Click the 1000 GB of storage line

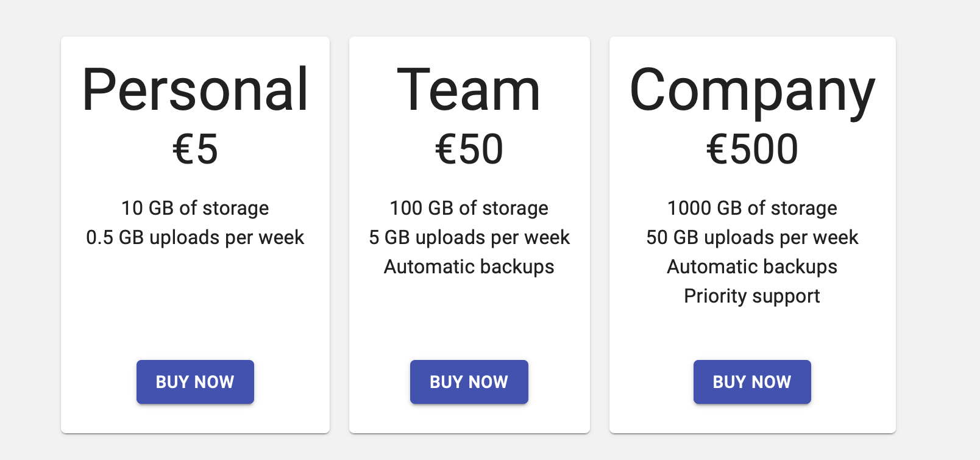coord(752,208)
